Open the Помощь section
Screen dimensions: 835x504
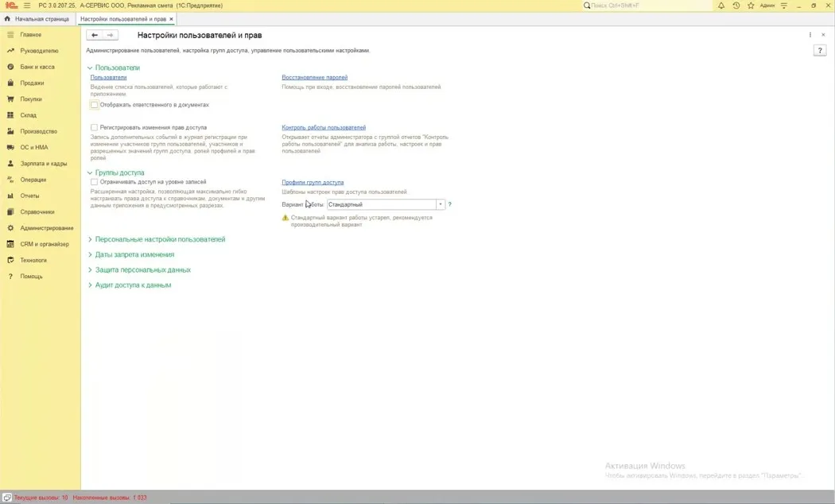pyautogui.click(x=32, y=276)
